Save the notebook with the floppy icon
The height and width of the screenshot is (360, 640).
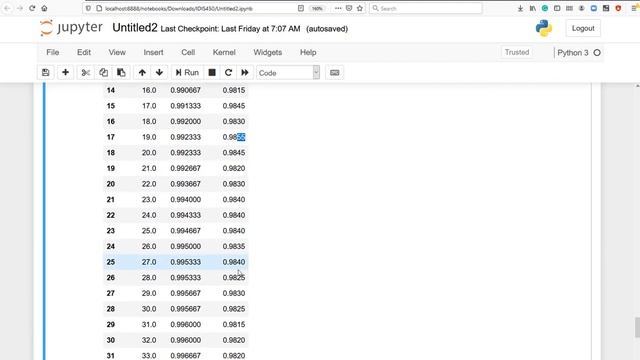(45, 73)
